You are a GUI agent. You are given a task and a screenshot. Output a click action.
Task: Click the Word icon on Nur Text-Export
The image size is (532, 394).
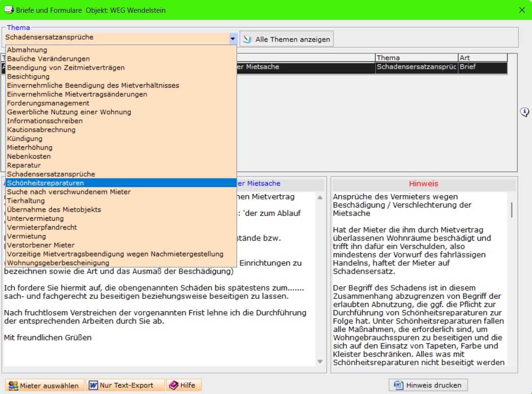coord(93,385)
